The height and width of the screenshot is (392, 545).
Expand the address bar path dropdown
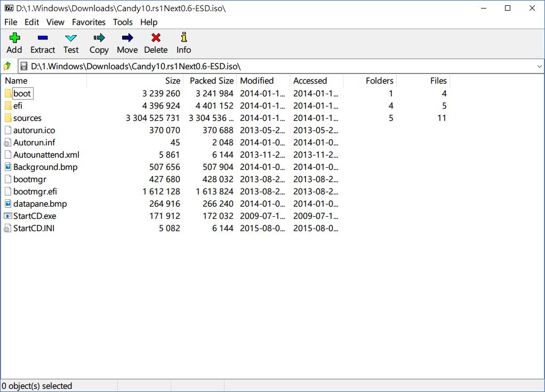pyautogui.click(x=539, y=66)
